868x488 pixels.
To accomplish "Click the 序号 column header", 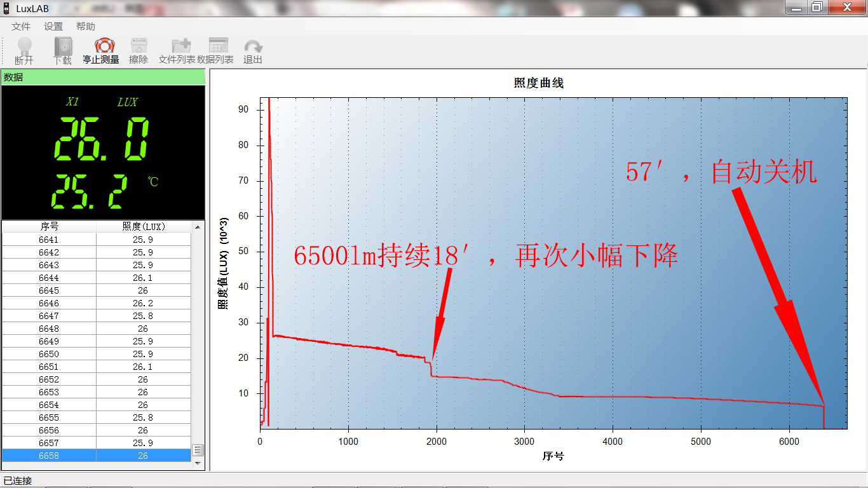I will (x=49, y=226).
